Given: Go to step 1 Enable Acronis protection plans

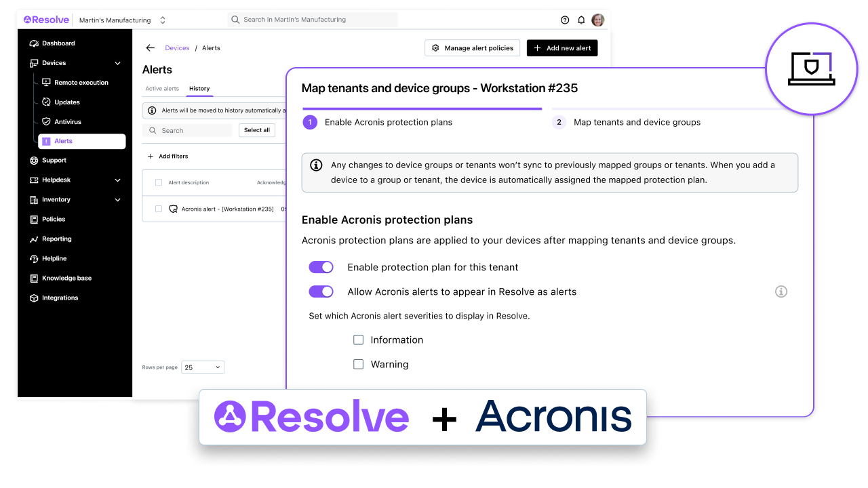Looking at the screenshot, I should tap(378, 122).
